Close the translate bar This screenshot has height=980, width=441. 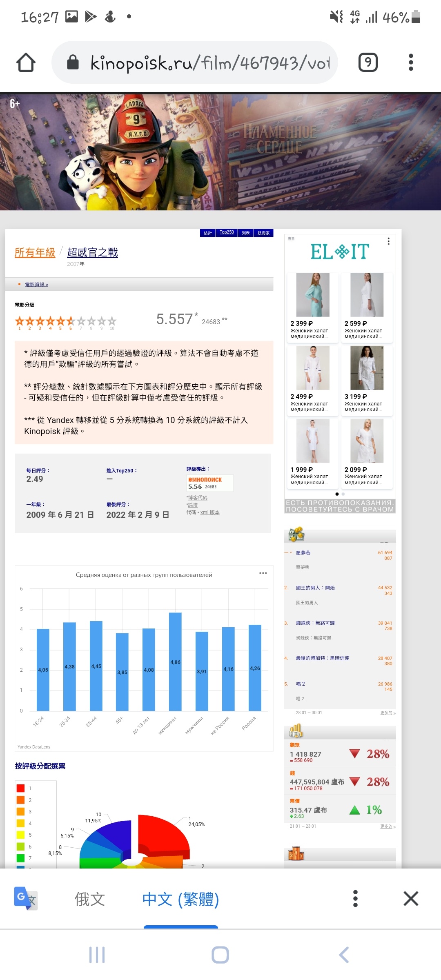pos(411,898)
